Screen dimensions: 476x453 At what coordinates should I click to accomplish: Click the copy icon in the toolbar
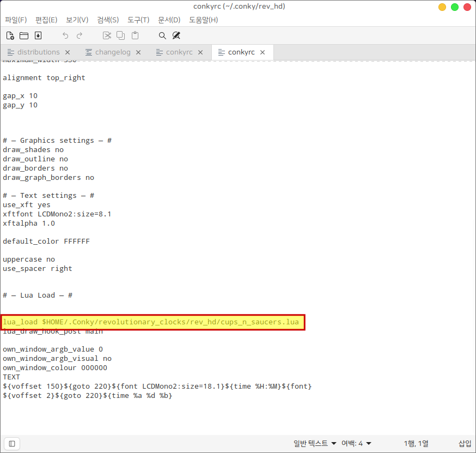(x=121, y=35)
